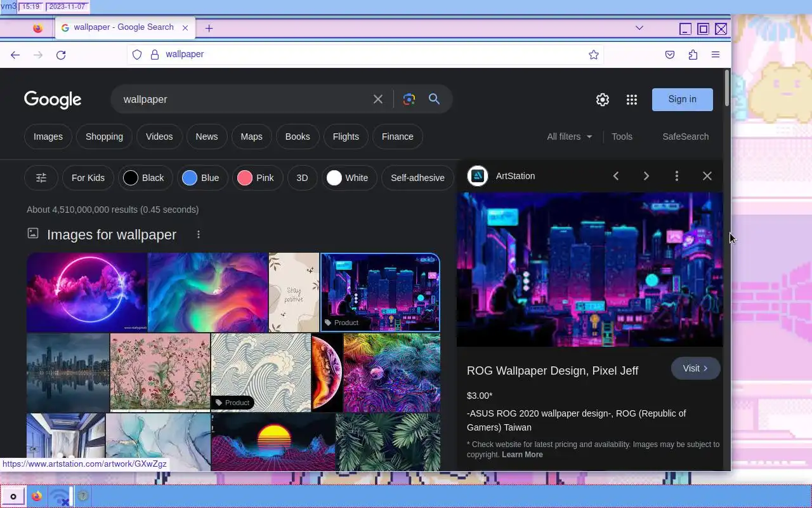The height and width of the screenshot is (508, 812).
Task: Open the Tools options
Action: click(622, 137)
